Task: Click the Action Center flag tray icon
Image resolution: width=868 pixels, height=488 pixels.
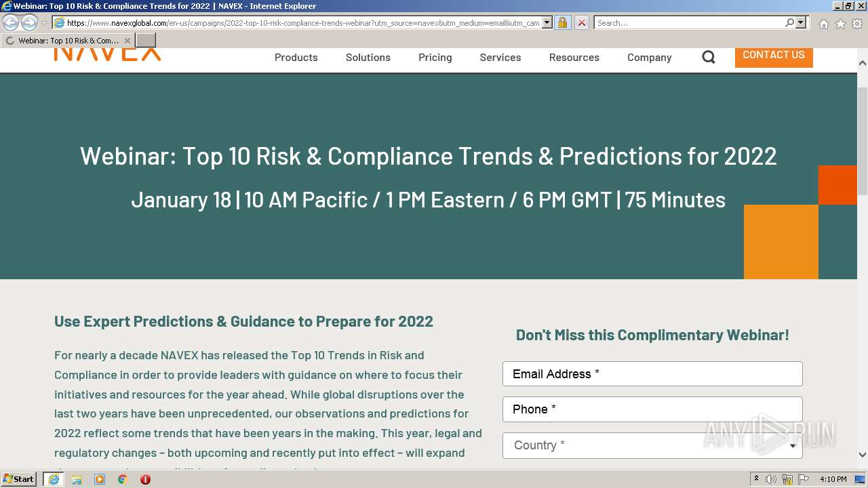Action: click(804, 479)
